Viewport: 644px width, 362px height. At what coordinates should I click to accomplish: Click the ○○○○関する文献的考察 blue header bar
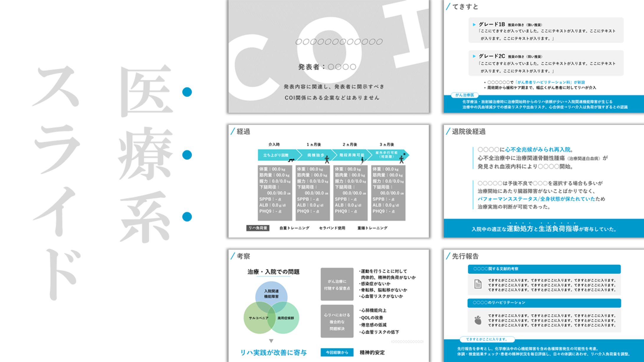[x=544, y=269]
